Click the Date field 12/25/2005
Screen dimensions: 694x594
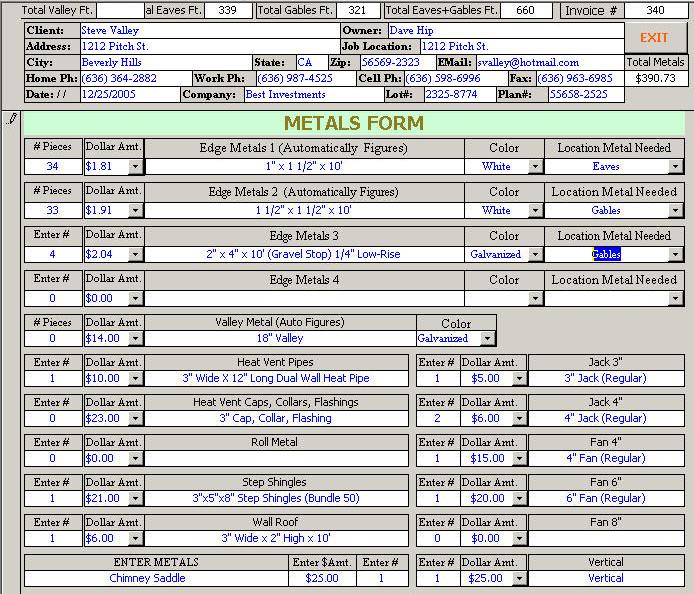130,94
